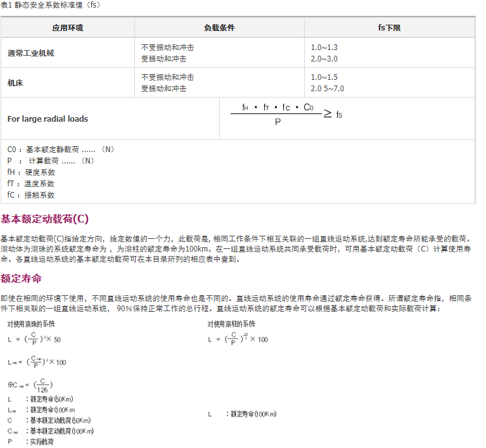
Task: Click the 1.0~1.3 fs value
Action: click(x=324, y=48)
